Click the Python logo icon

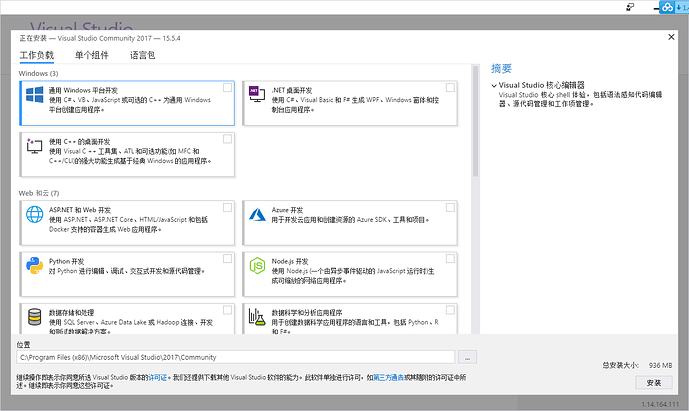(35, 266)
